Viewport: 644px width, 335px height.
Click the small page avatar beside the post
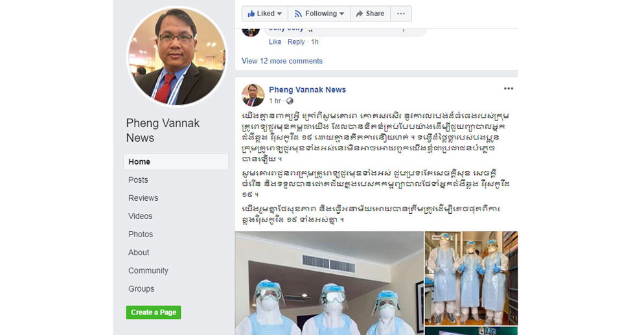[253, 95]
